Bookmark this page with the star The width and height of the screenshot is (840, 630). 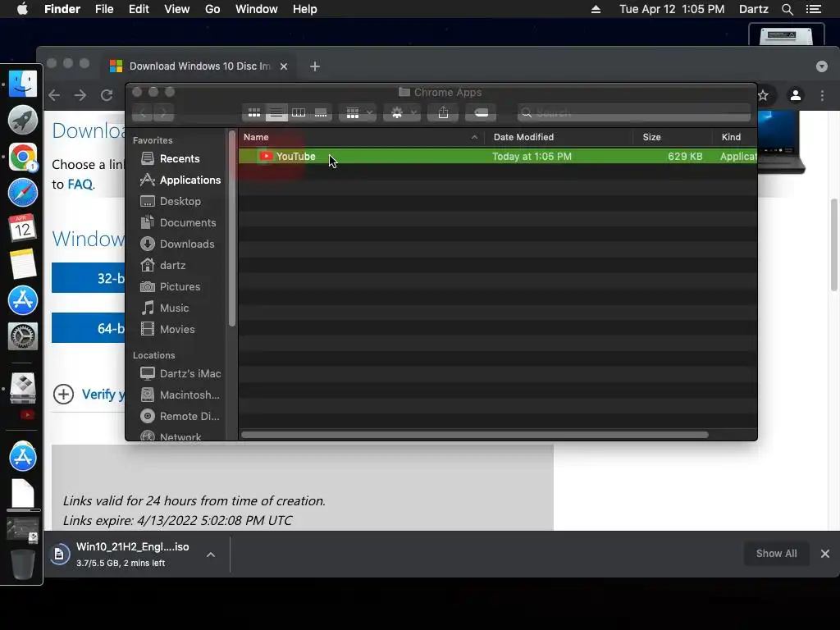[764, 95]
